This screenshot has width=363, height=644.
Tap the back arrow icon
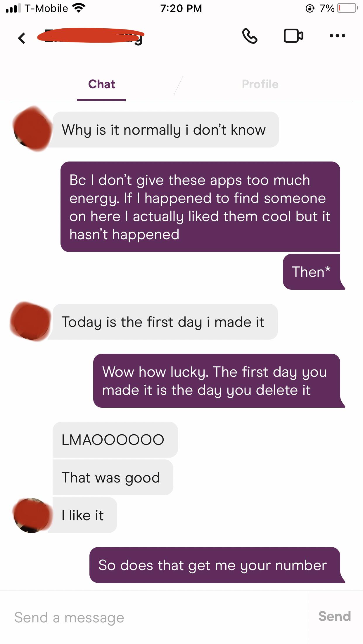pos(22,38)
